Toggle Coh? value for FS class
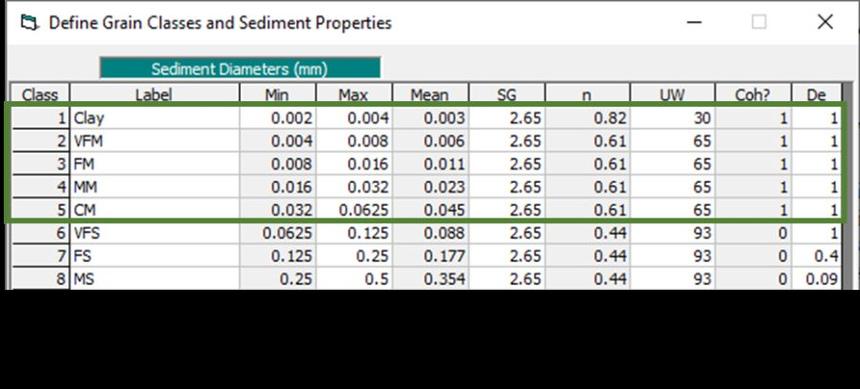Image resolution: width=860 pixels, height=389 pixels. tap(753, 256)
